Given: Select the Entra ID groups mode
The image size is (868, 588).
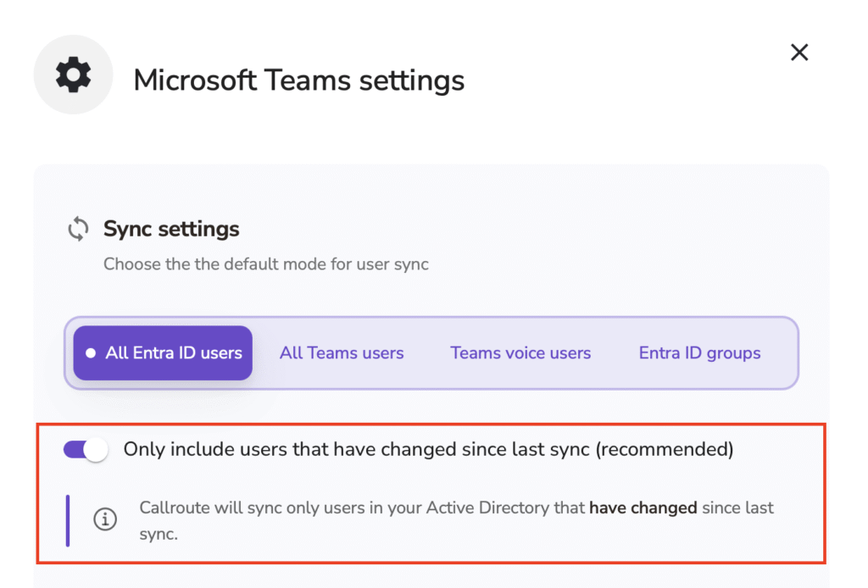Looking at the screenshot, I should pyautogui.click(x=699, y=353).
